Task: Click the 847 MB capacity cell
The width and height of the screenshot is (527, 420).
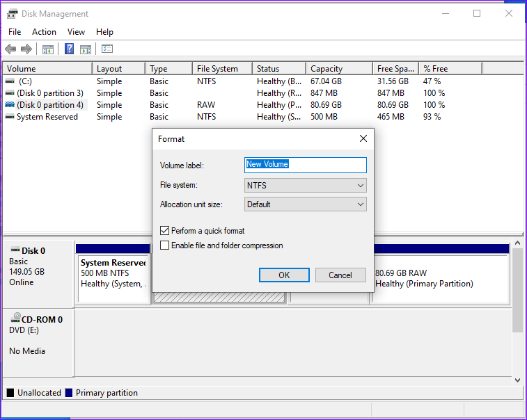Action: tap(324, 93)
